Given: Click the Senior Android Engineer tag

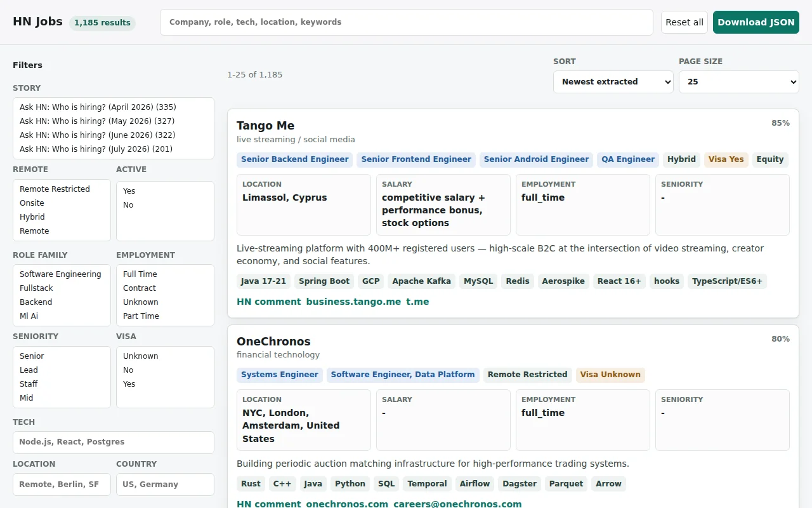Looking at the screenshot, I should tap(536, 159).
